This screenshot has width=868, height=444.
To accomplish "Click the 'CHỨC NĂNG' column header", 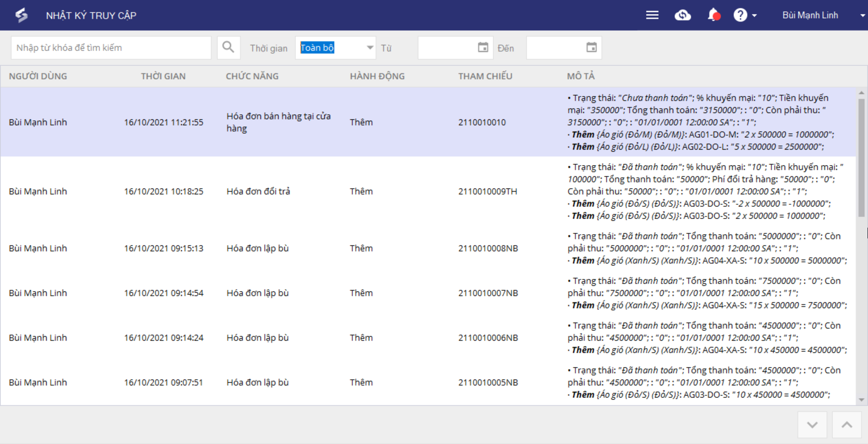I will 252,76.
